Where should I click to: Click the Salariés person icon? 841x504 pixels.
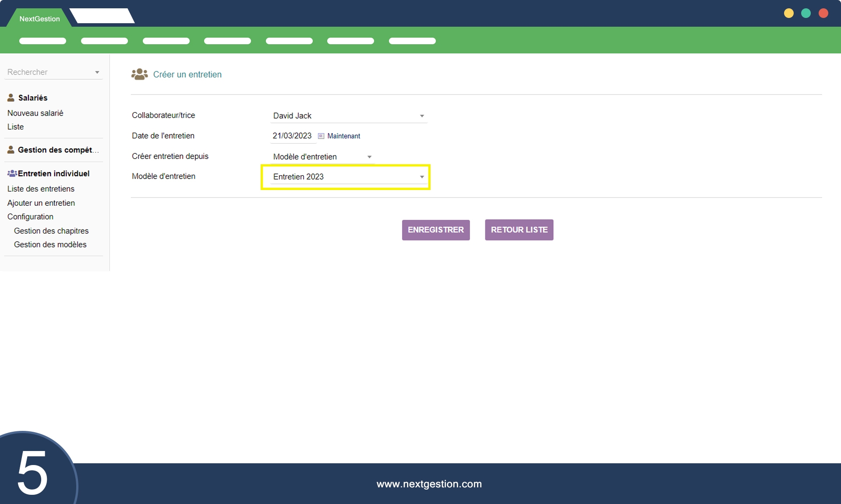point(11,98)
